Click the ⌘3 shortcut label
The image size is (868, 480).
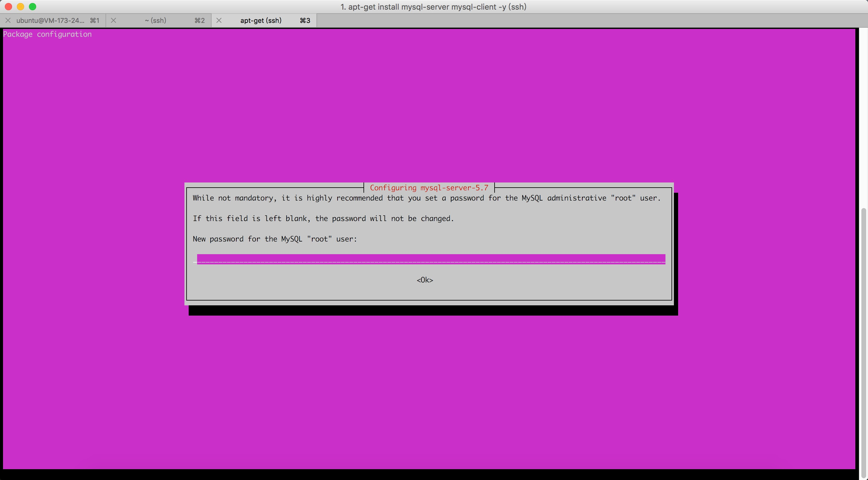click(305, 20)
